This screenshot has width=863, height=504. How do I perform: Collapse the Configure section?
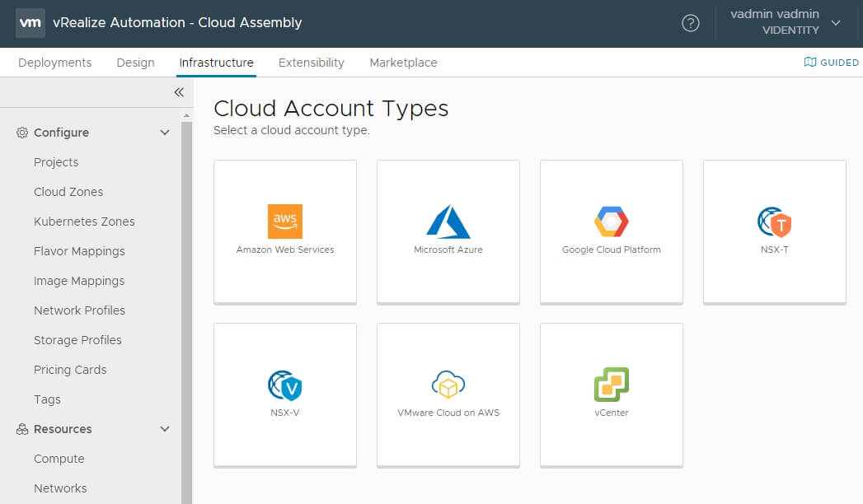pyautogui.click(x=165, y=133)
